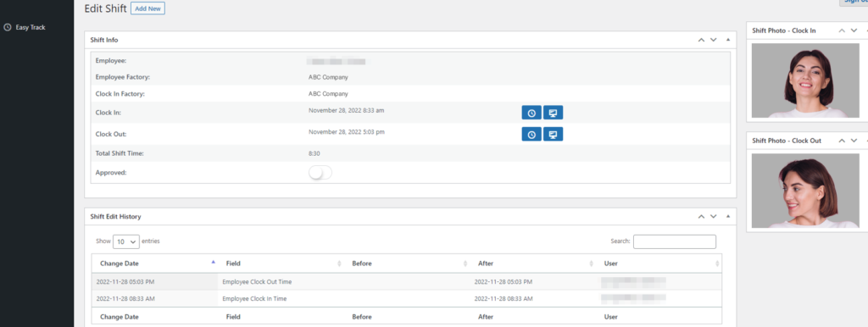The image size is (868, 327).
Task: Click the Shift Edit History panel title
Action: tap(115, 216)
